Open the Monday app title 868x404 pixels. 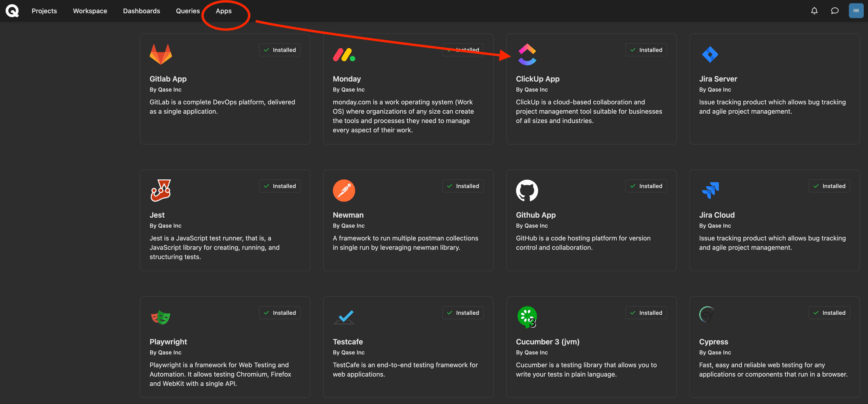pos(347,79)
